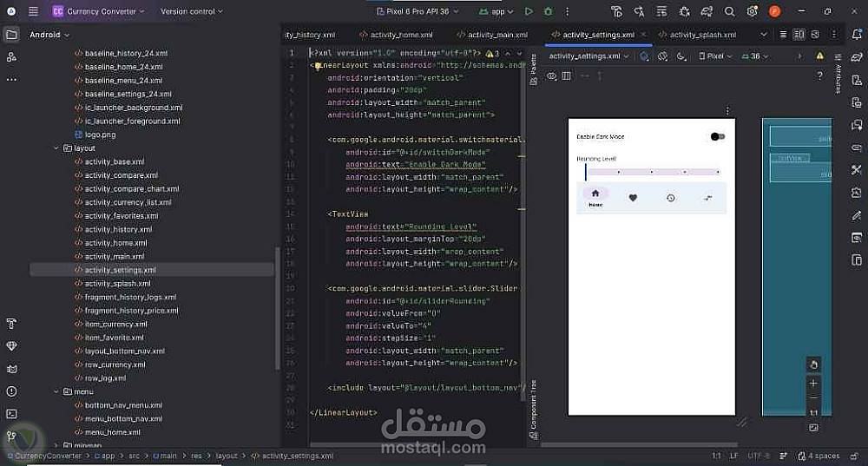The width and height of the screenshot is (868, 466).
Task: Collapse the layout folder
Action: (56, 148)
